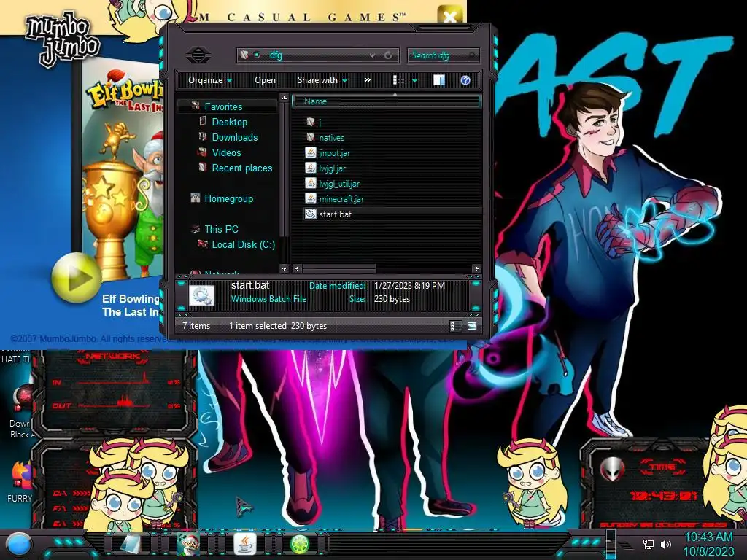Open Videos in the Favorites list
This screenshot has height=560, width=747.
click(226, 152)
